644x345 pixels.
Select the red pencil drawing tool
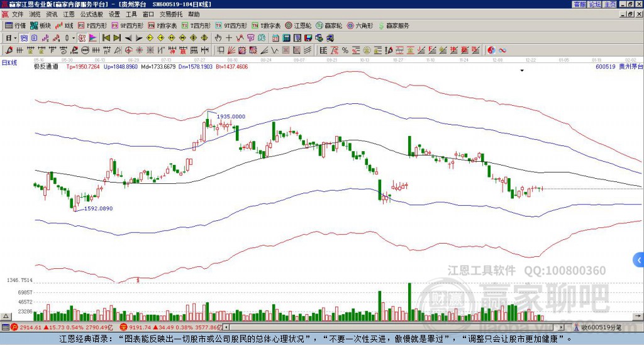point(9,50)
